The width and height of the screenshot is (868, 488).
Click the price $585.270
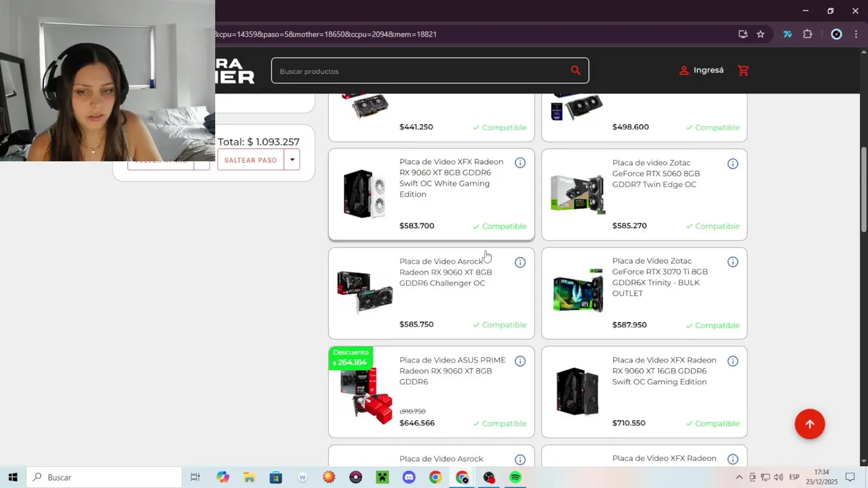[x=629, y=226]
